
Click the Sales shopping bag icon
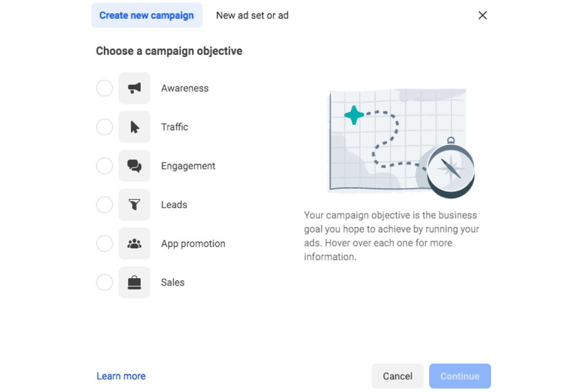[x=134, y=283]
